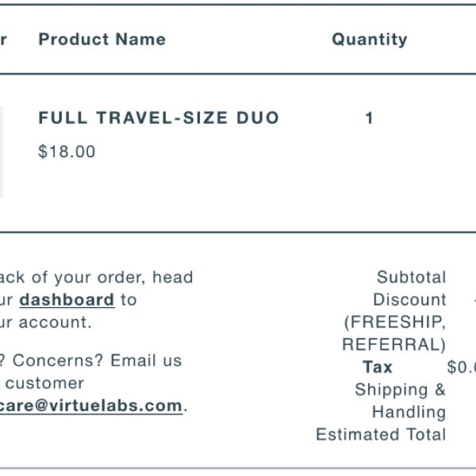Click the care@virtuelabs.com email link

[x=90, y=405]
